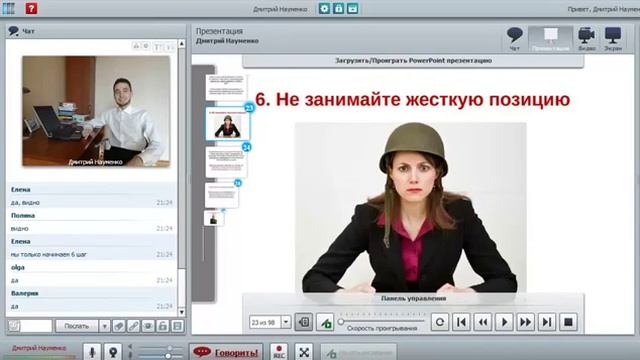This screenshot has width=640, height=360.
Task: Toggle the webcam button
Action: (113, 352)
